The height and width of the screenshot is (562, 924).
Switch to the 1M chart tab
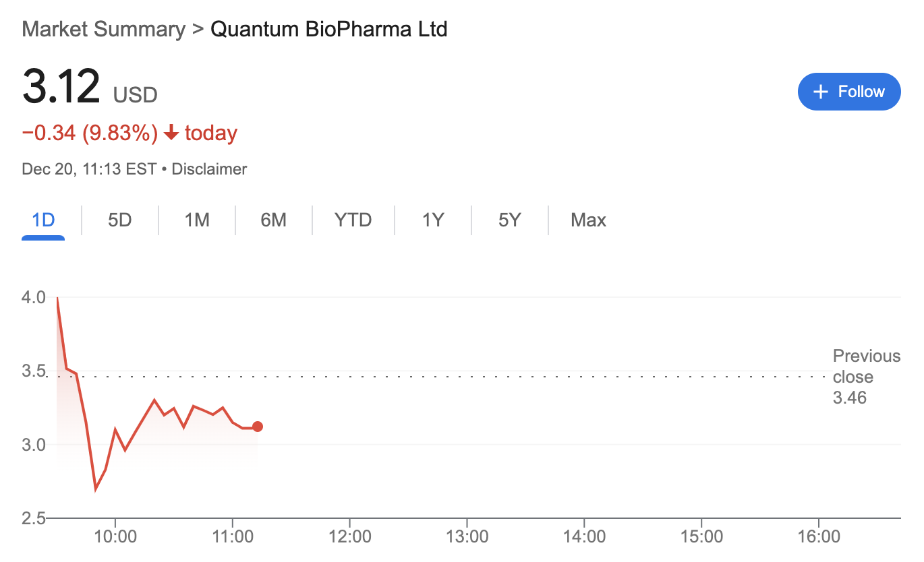[197, 220]
